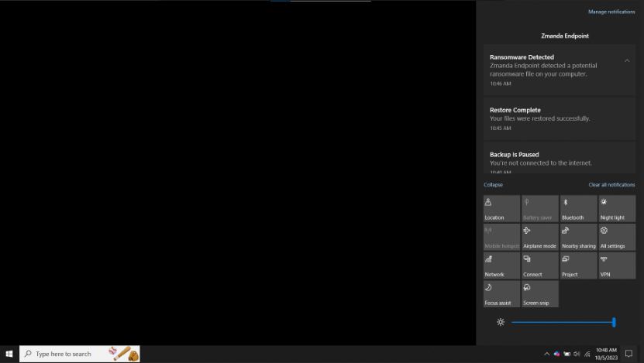The height and width of the screenshot is (363, 644).
Task: Toggle Nearby sharing tile
Action: (x=578, y=237)
